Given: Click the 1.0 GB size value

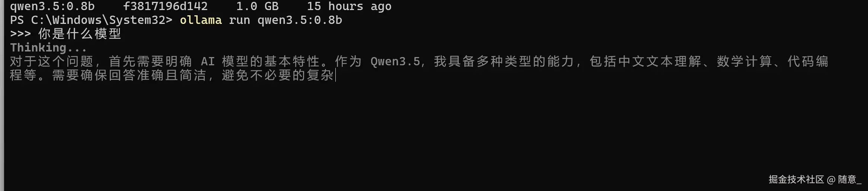Looking at the screenshot, I should coord(257,6).
